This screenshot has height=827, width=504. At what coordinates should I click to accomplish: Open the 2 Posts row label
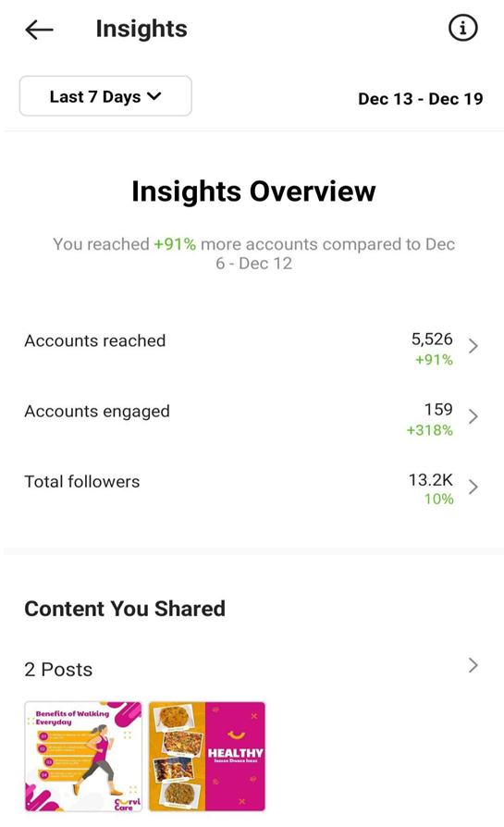tap(58, 670)
